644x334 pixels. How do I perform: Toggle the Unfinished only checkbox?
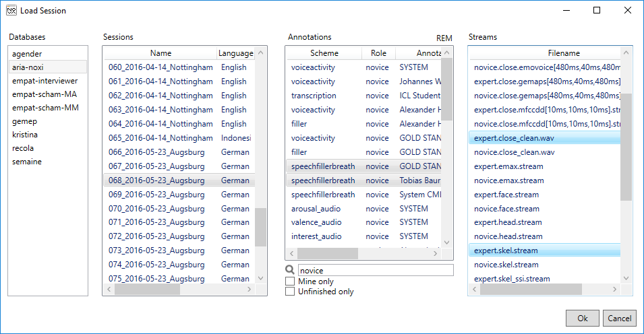point(290,292)
